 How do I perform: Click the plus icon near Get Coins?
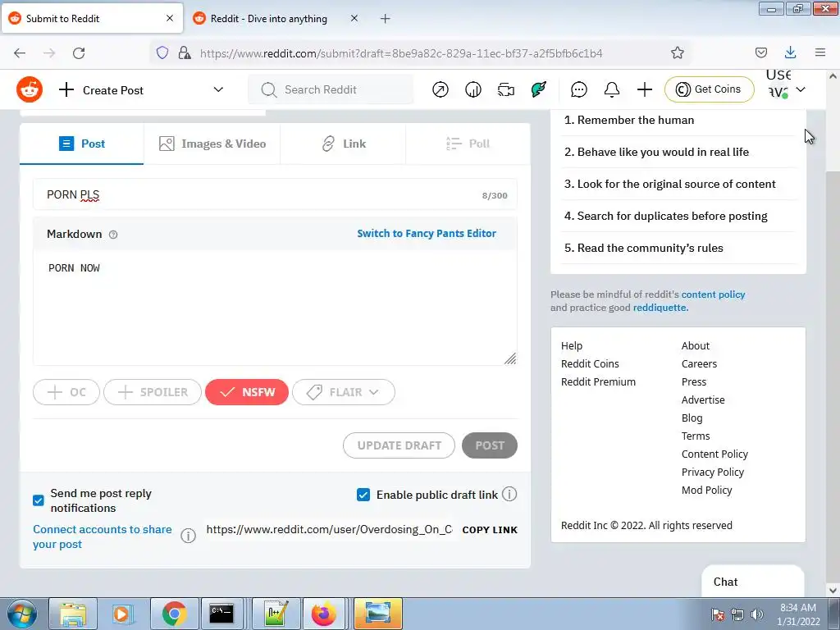645,89
